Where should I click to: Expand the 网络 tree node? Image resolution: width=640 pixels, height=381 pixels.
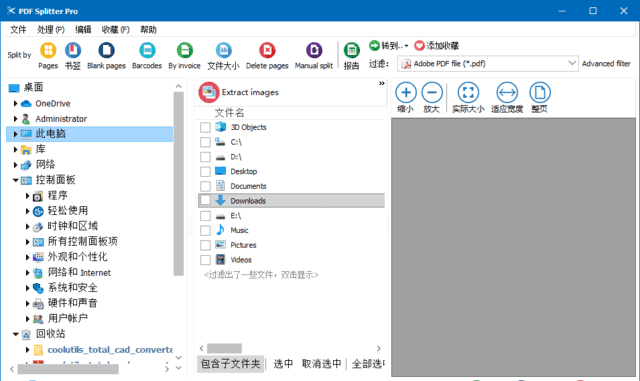[x=15, y=165]
